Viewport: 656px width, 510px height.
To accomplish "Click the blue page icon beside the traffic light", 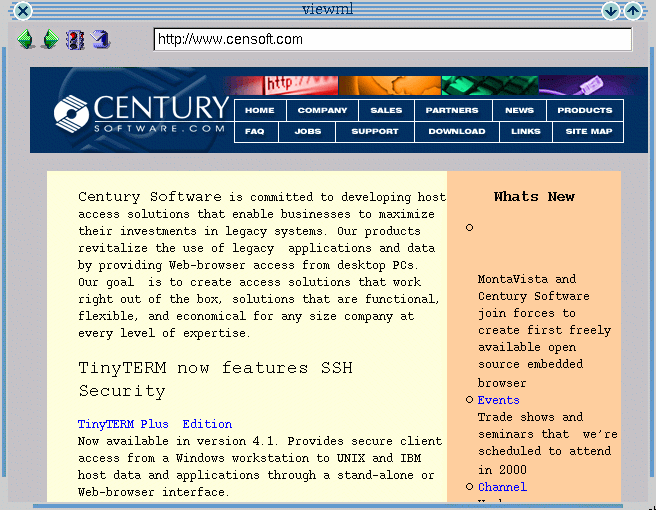I will [100, 39].
